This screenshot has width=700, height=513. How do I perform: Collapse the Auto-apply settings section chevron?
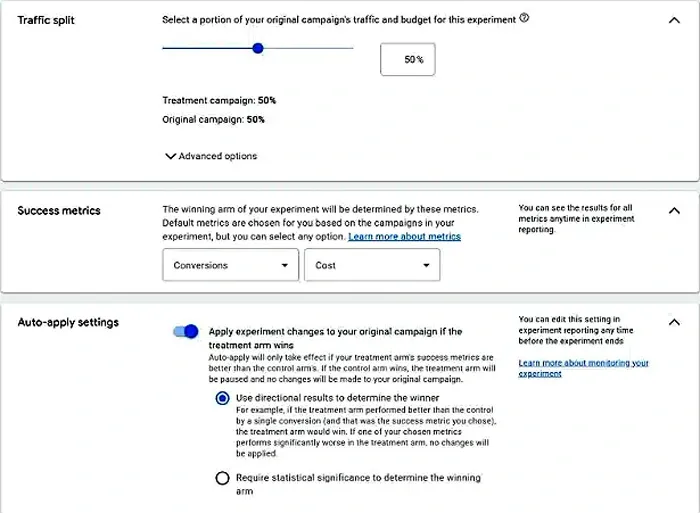[x=674, y=322]
